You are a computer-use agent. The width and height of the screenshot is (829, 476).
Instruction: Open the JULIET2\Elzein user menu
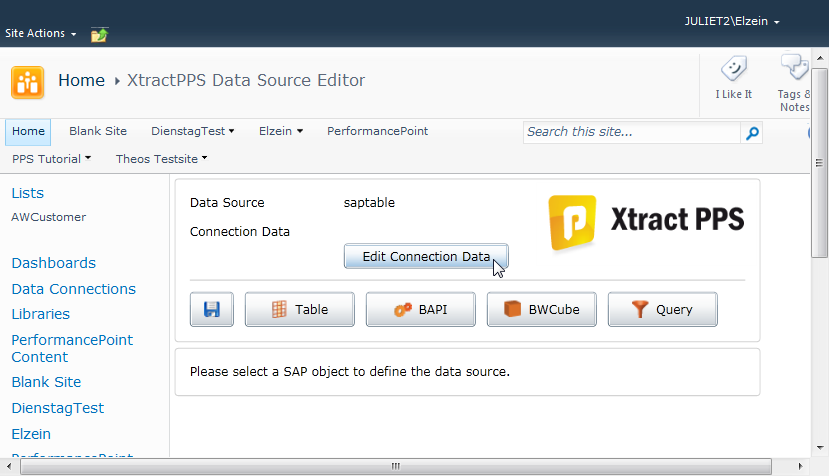(732, 22)
